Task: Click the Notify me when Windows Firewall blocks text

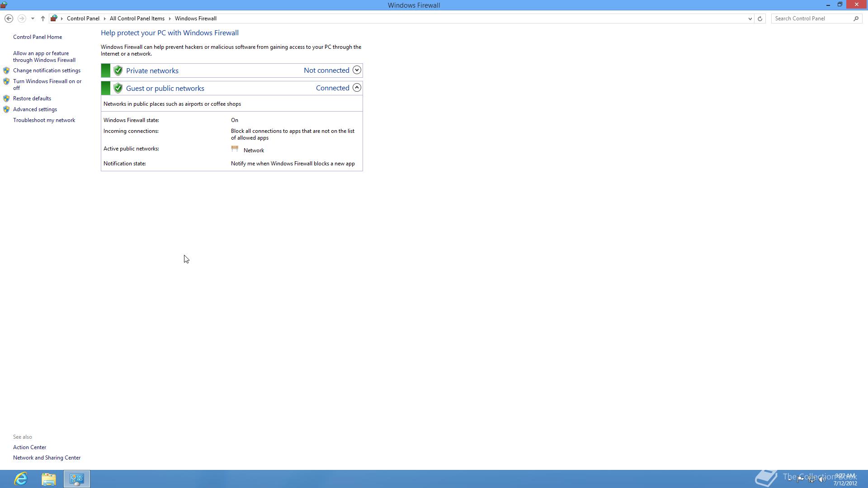Action: [x=293, y=164]
